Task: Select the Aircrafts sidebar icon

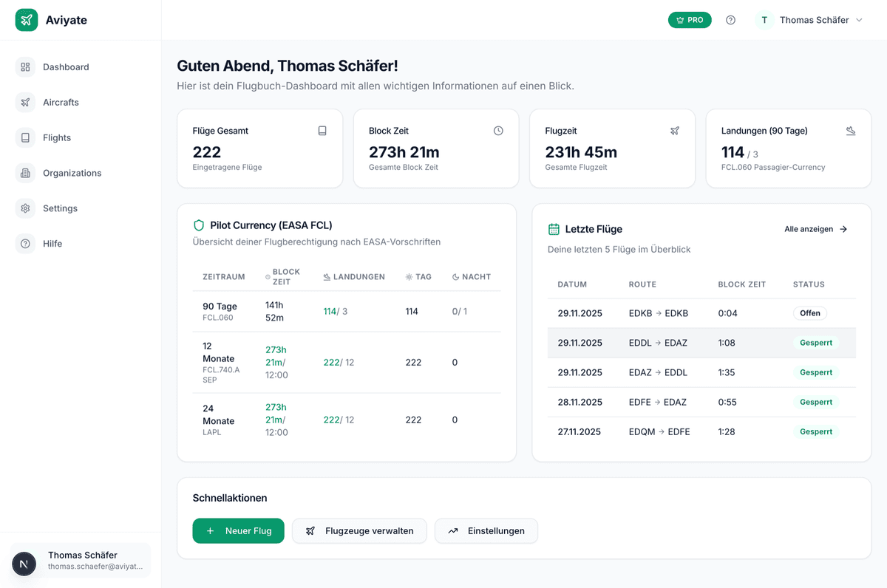Action: [24, 102]
